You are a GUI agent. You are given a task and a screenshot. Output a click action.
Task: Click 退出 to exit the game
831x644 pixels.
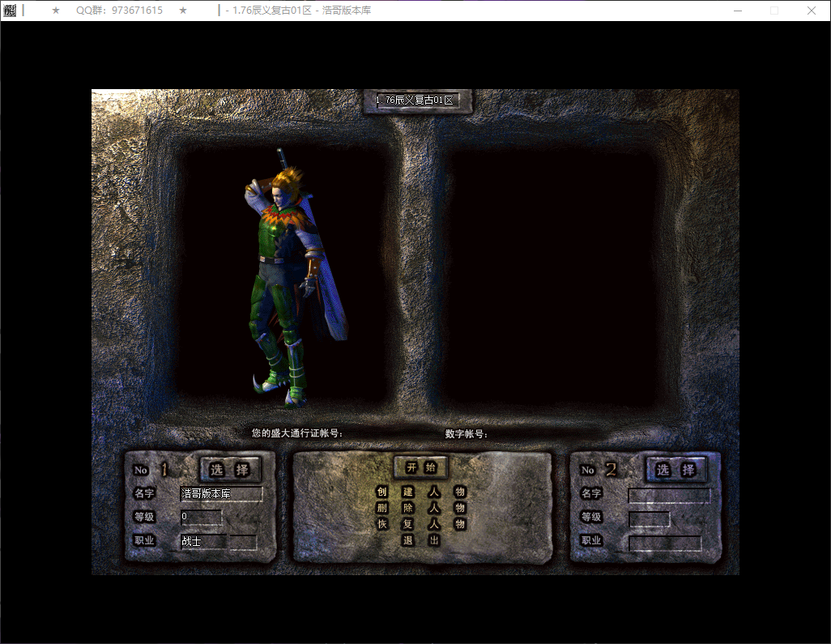point(420,540)
